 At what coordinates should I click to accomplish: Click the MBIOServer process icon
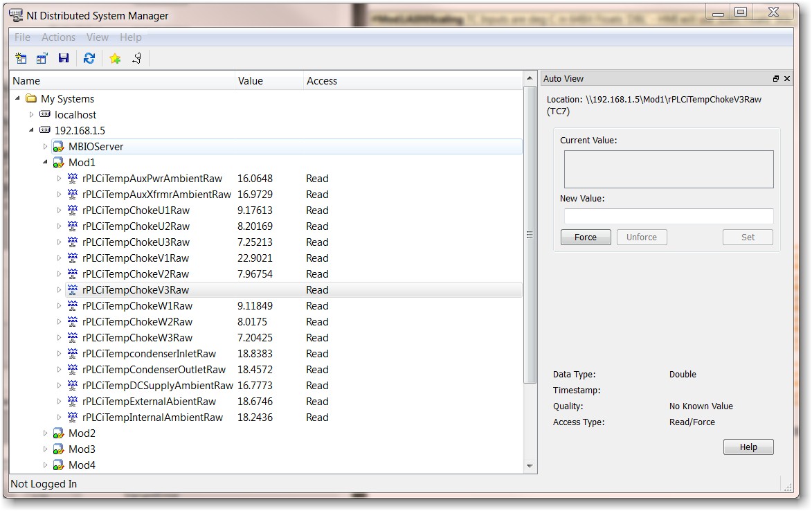point(59,147)
